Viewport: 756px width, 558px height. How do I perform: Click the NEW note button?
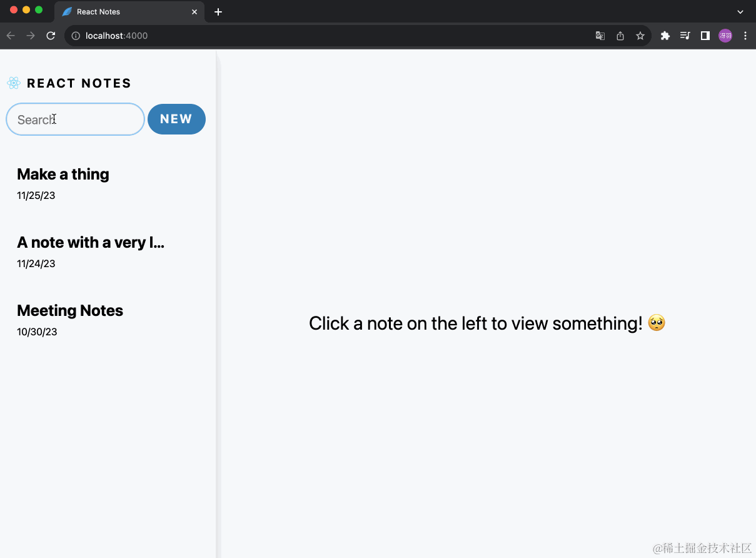click(176, 119)
